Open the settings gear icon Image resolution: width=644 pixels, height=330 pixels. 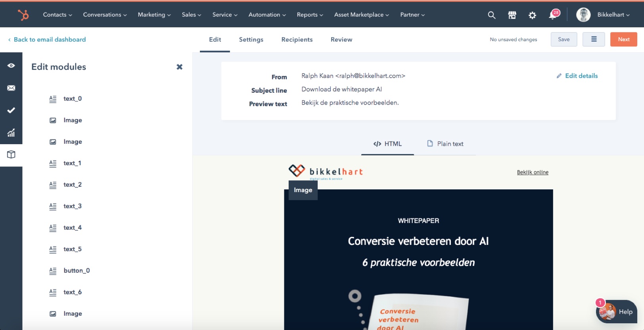532,15
